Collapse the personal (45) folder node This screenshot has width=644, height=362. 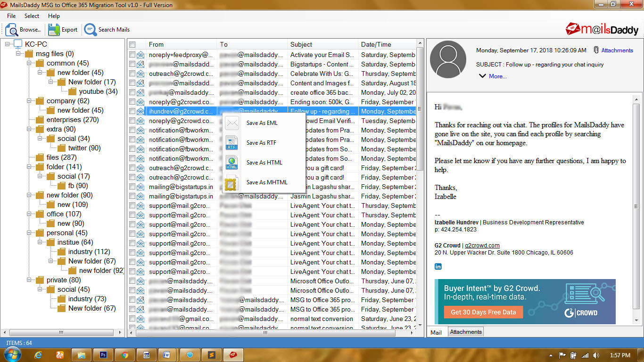coord(29,233)
